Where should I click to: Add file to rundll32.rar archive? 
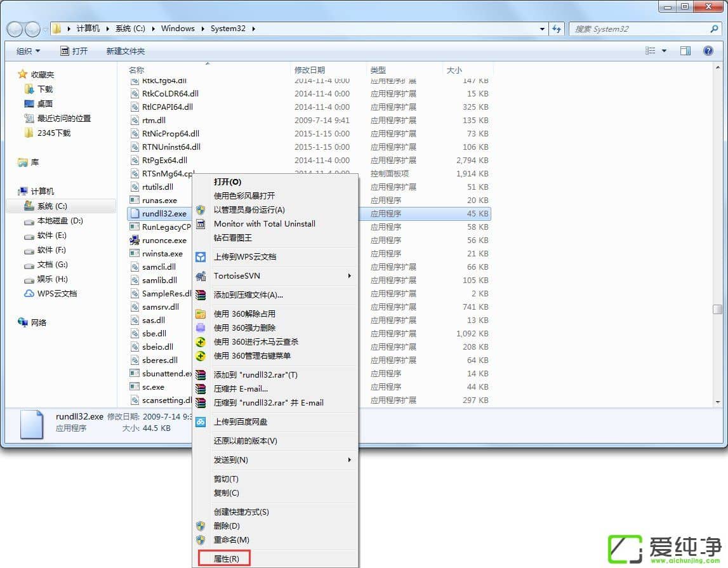[x=254, y=374]
